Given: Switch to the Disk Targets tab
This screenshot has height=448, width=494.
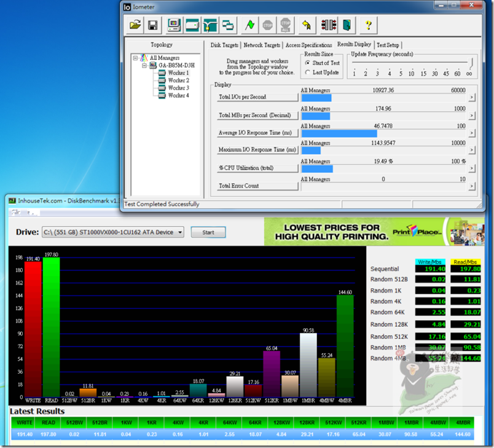Looking at the screenshot, I should tap(224, 45).
